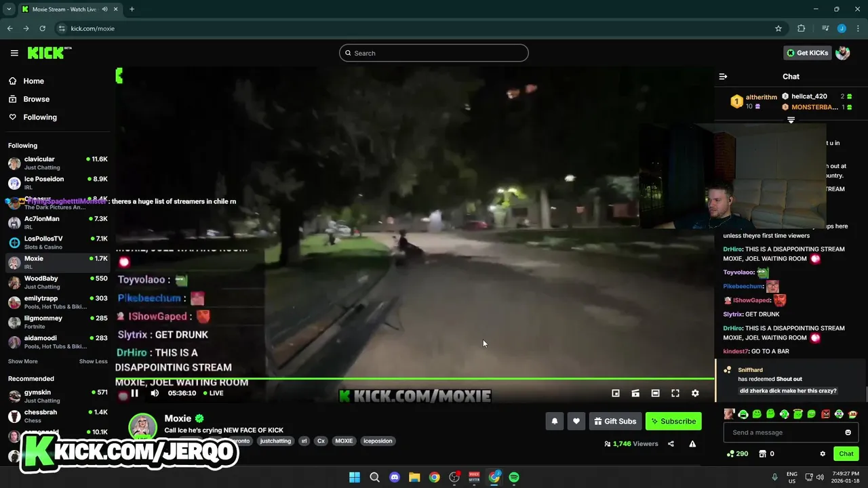Click the Cx tag

(x=321, y=441)
